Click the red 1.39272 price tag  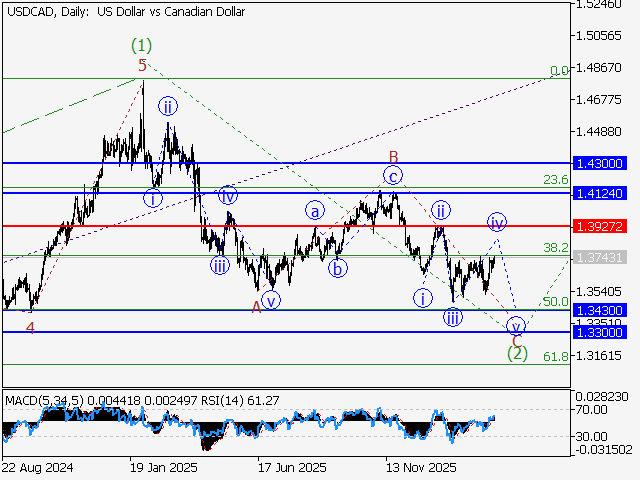click(x=600, y=226)
